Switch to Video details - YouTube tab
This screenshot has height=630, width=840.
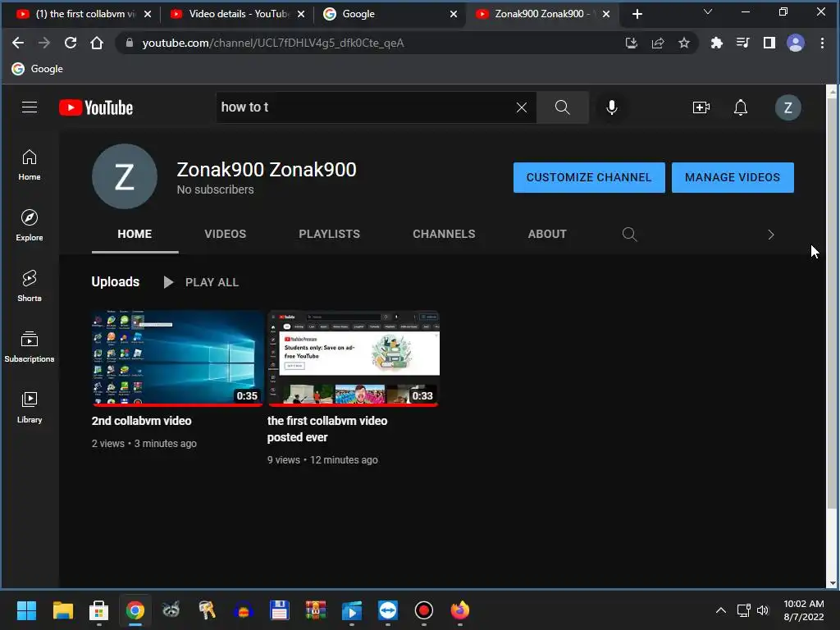(231, 14)
